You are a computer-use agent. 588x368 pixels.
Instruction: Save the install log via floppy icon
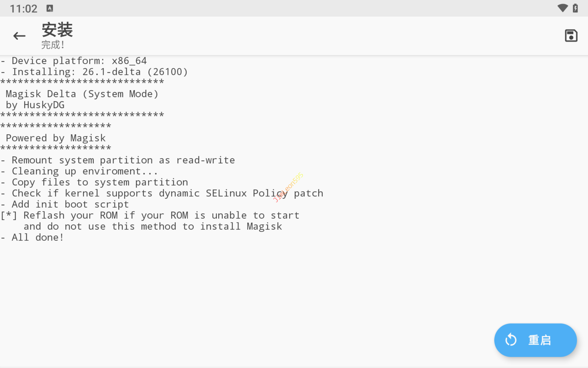click(571, 36)
